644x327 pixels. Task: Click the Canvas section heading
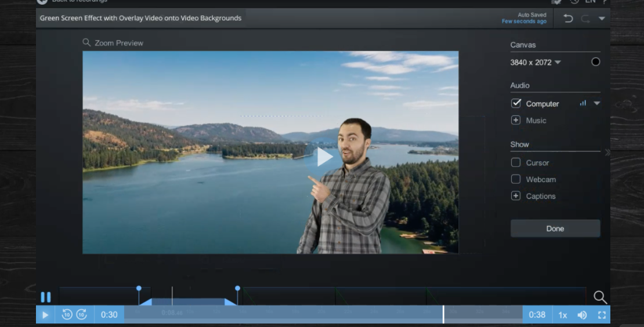(523, 45)
